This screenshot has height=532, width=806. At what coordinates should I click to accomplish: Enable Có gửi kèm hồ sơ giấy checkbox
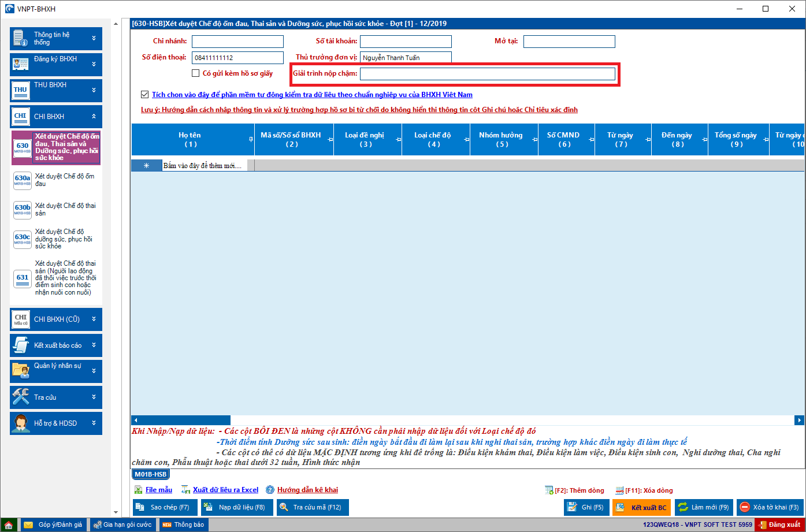coord(196,73)
